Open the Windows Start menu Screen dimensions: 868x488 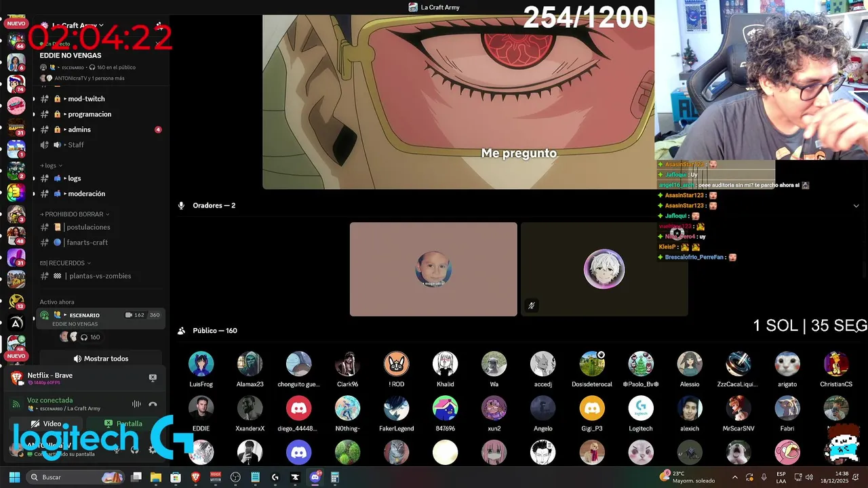(x=14, y=477)
